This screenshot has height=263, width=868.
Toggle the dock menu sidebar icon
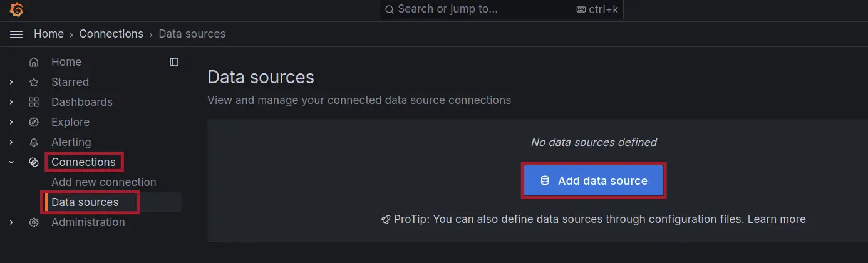pyautogui.click(x=174, y=62)
